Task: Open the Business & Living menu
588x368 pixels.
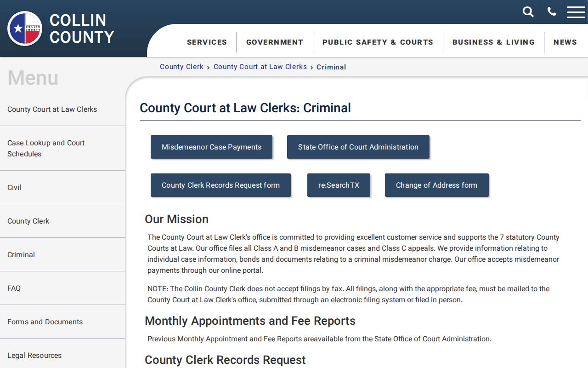Action: pos(493,42)
